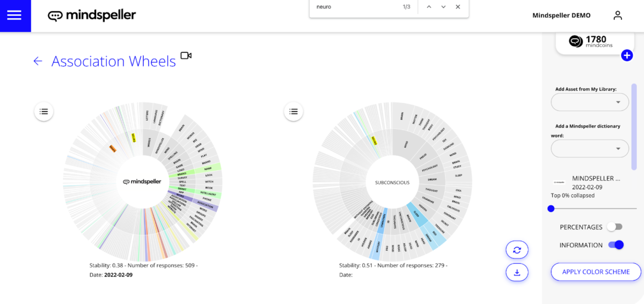Toggle the INFORMATION switch
Viewport: 644px width, 304px height.
click(x=616, y=245)
